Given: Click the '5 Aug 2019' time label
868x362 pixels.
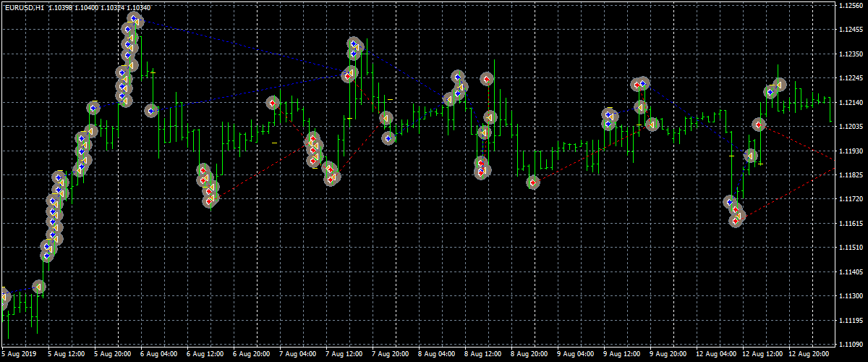Looking at the screenshot, I should click(x=19, y=355).
